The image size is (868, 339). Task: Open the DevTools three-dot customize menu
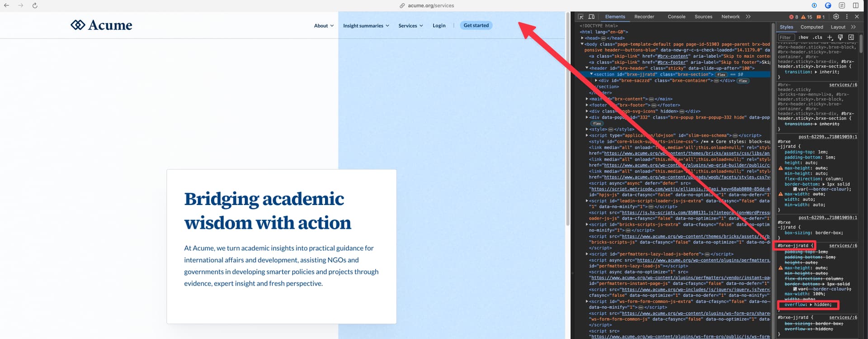[x=847, y=17]
